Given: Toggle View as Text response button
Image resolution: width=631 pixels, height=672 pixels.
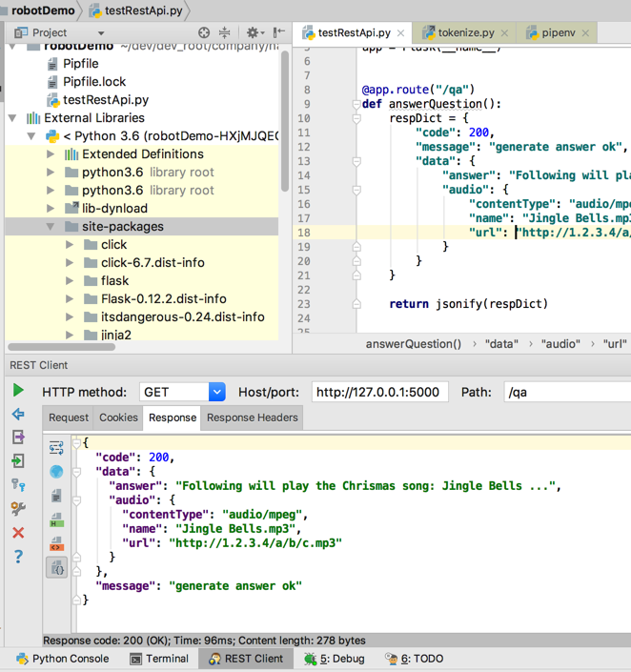Looking at the screenshot, I should [x=56, y=496].
